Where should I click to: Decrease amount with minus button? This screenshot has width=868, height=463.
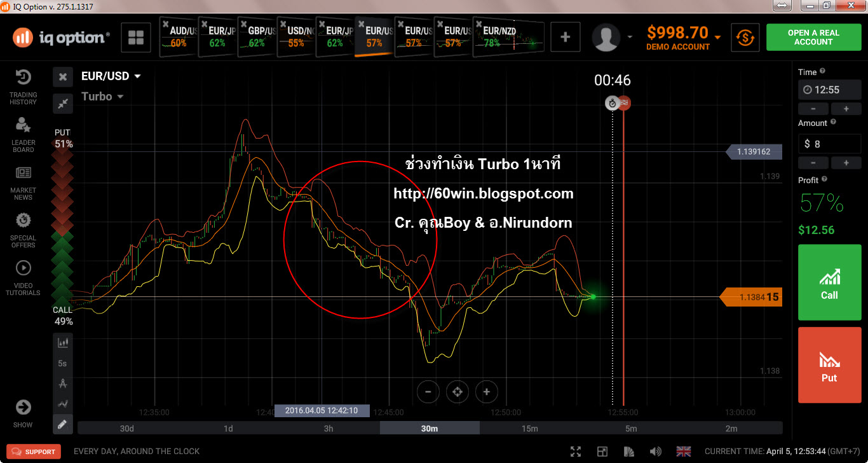click(813, 163)
